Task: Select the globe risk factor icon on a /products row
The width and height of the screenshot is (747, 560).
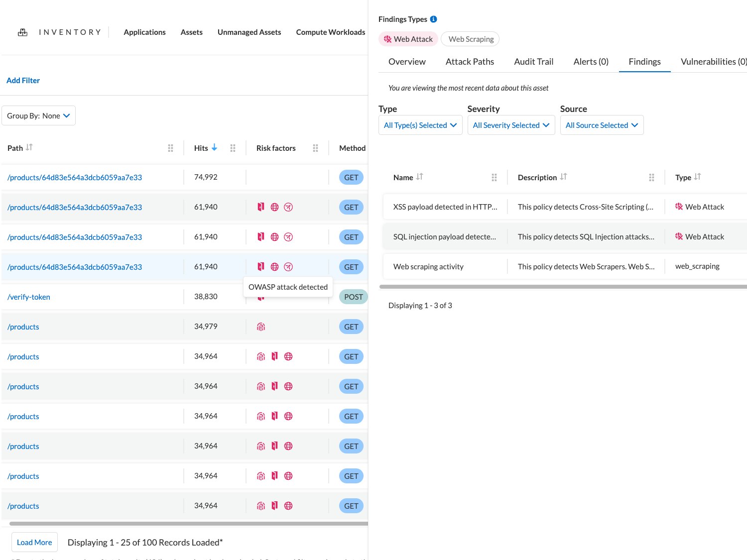Action: pos(288,356)
